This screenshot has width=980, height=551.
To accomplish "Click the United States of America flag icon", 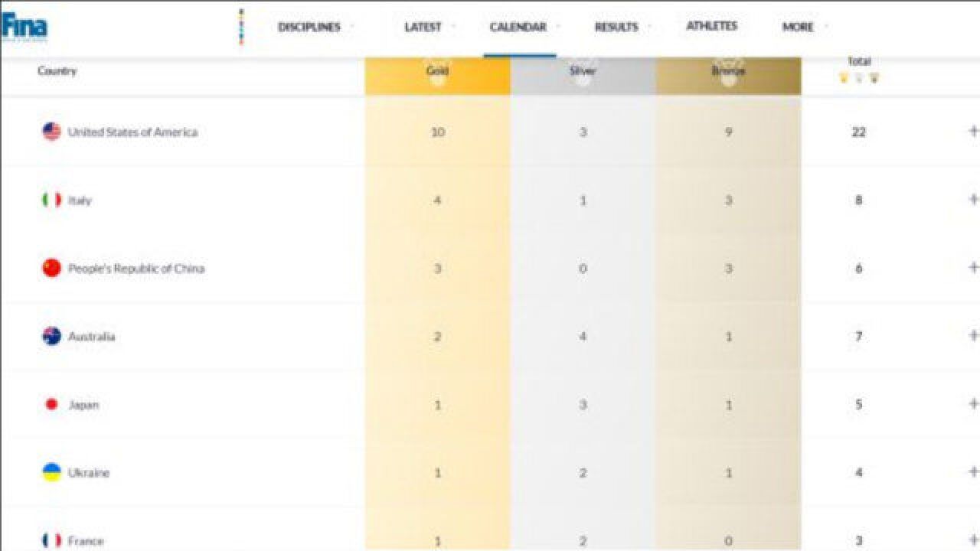I will tap(51, 132).
